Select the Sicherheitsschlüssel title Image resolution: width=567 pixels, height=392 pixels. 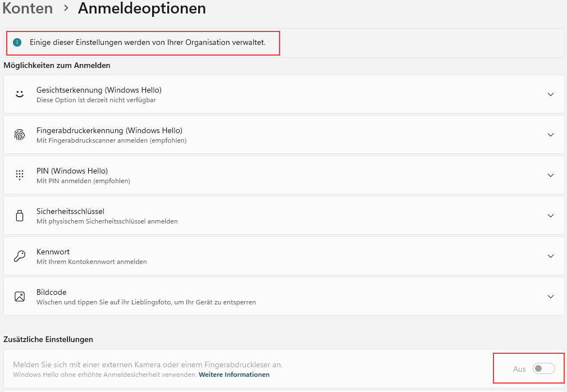[x=70, y=212]
